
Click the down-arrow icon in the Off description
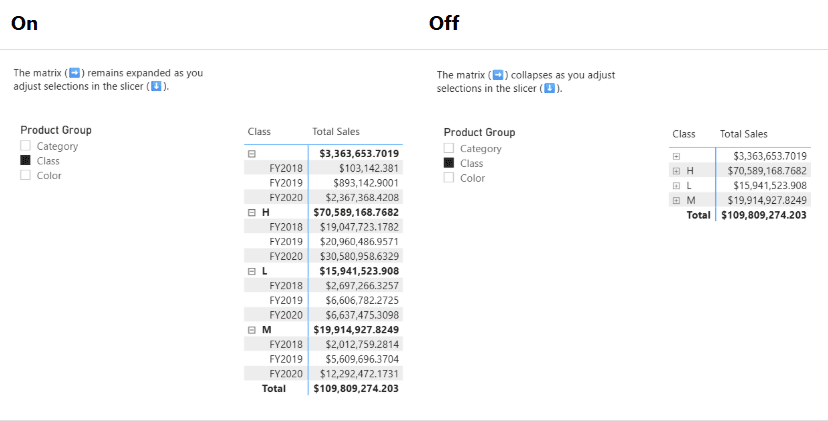point(549,89)
